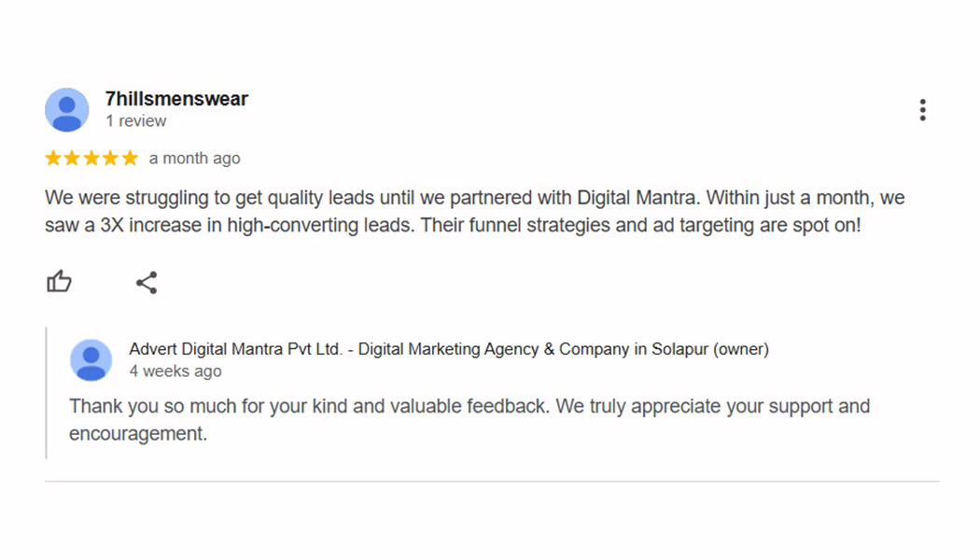Screen dimensions: 980x560
Task: Select the fourth gold rating star
Action: (x=111, y=158)
